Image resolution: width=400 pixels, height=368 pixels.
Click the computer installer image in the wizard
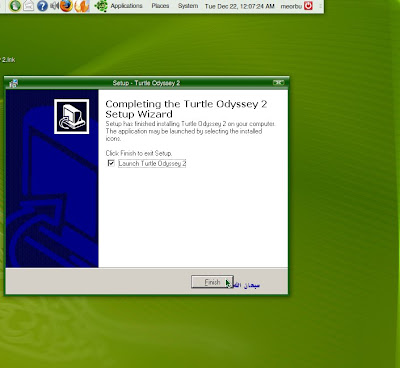(72, 116)
